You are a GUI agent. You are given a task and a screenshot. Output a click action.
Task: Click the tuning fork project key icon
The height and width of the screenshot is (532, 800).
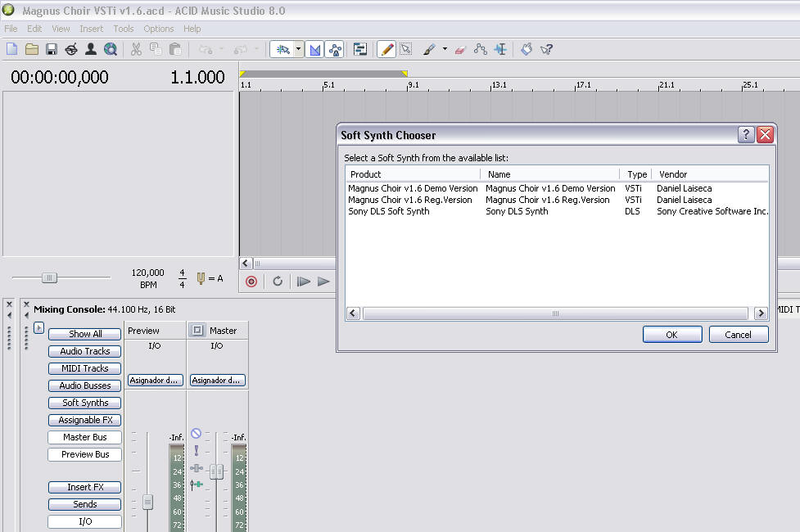click(201, 278)
